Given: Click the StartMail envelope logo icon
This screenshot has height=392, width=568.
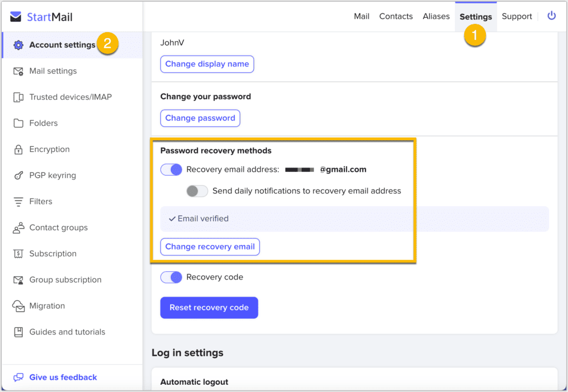Looking at the screenshot, I should (16, 17).
